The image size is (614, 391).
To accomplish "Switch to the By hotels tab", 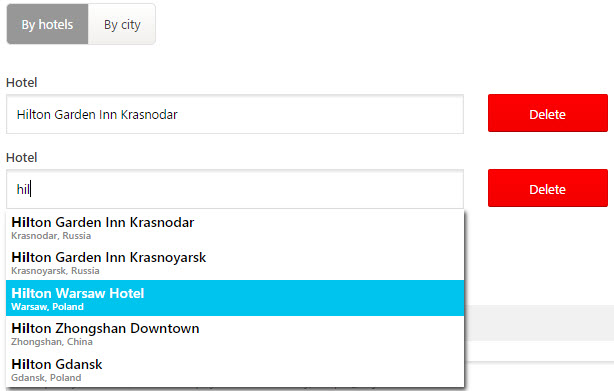I will coord(47,24).
